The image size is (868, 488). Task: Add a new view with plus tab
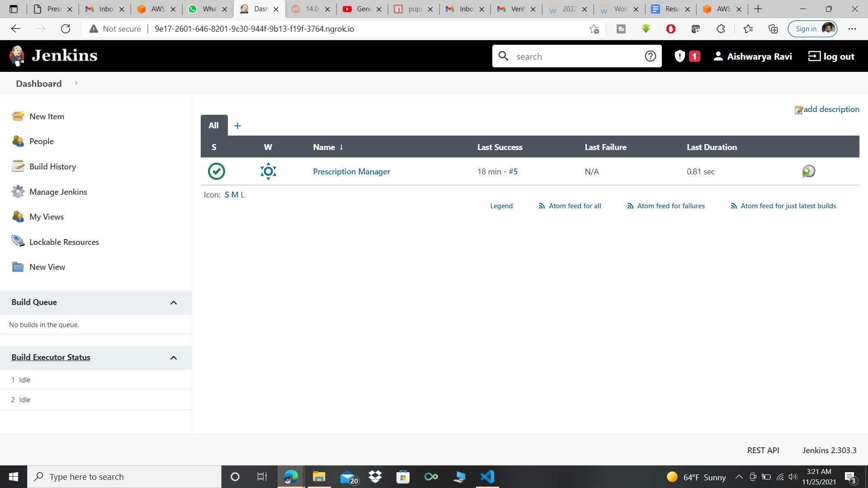pos(237,126)
